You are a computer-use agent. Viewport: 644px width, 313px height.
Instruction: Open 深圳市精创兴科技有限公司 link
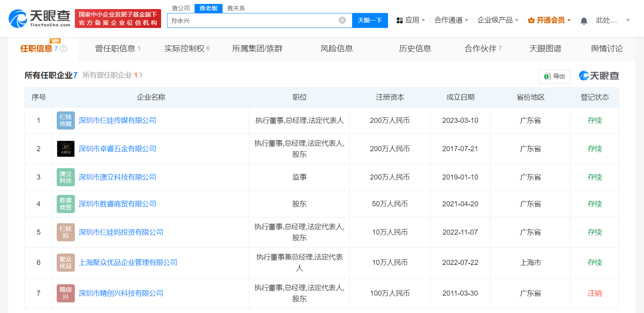click(x=121, y=293)
